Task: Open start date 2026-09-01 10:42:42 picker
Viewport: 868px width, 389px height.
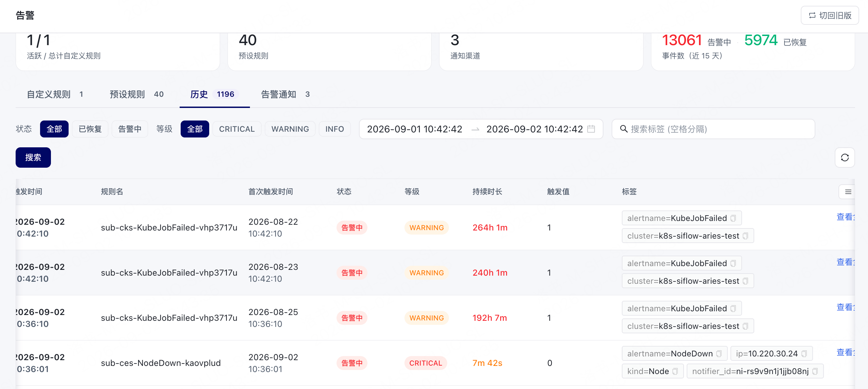Action: (x=415, y=129)
